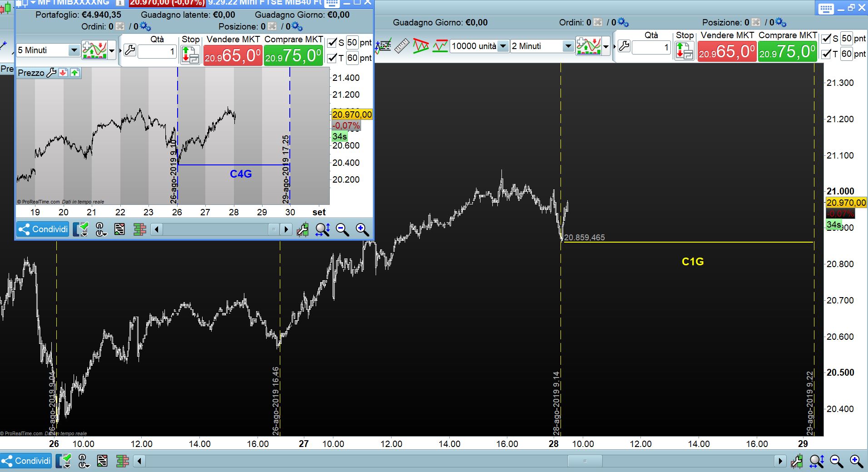The height and width of the screenshot is (472, 868).
Task: Open the virtual keyboard icon in main window title
Action: (x=826, y=9)
